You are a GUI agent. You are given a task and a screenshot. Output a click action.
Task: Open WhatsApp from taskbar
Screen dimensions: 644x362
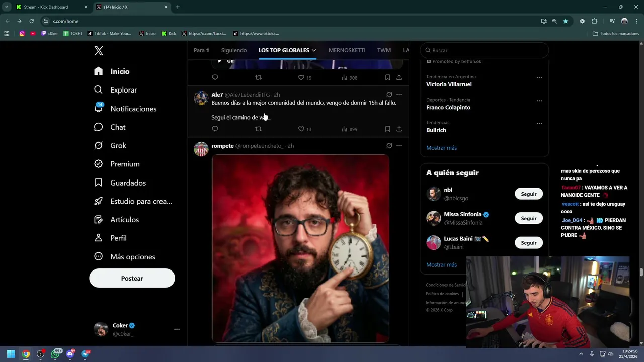tap(56, 354)
